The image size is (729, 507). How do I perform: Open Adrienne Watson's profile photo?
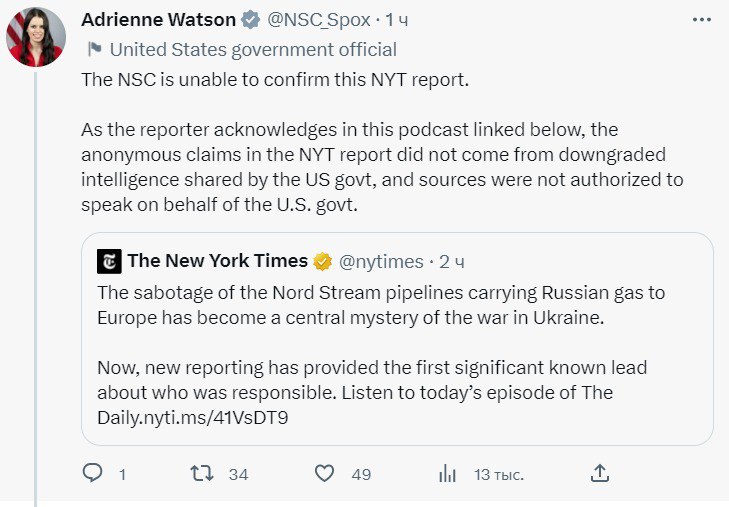tap(37, 36)
